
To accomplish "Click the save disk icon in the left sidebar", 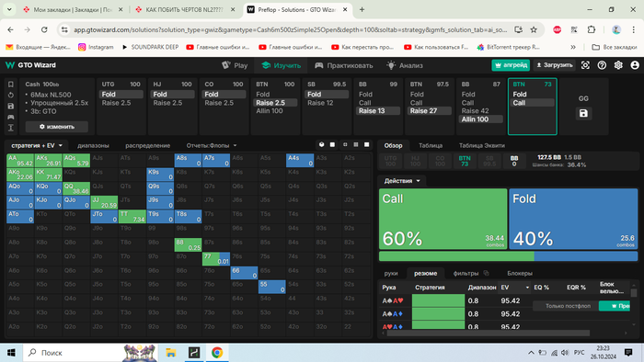I will pos(11,107).
